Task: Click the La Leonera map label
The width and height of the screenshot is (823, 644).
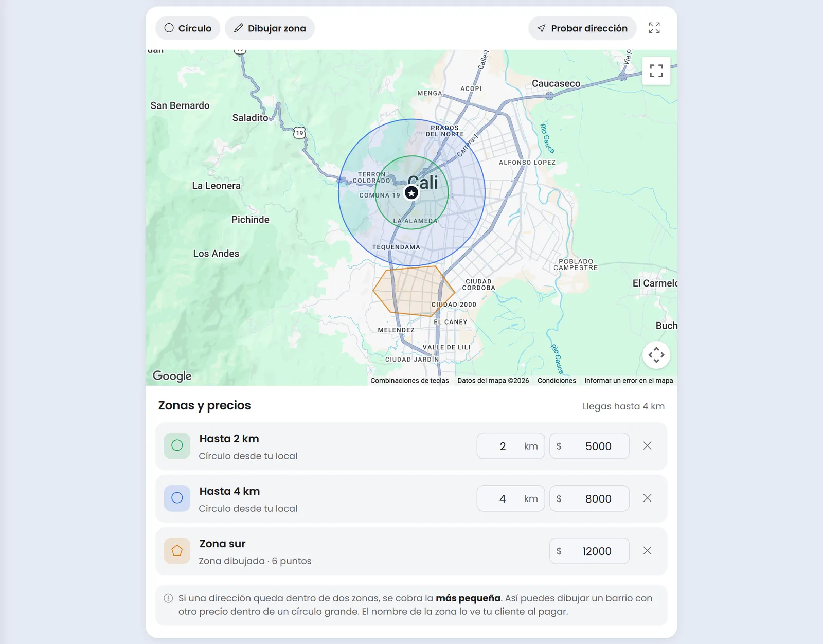Action: (216, 186)
